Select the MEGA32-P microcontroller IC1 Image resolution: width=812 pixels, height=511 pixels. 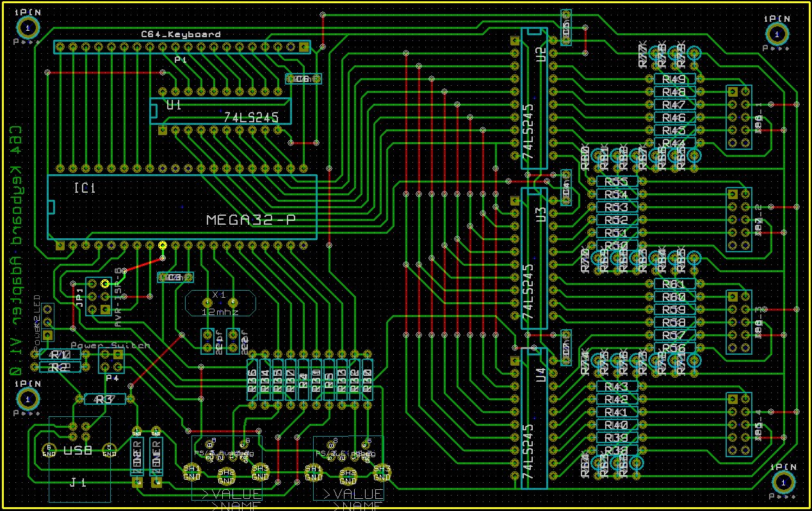coord(181,207)
